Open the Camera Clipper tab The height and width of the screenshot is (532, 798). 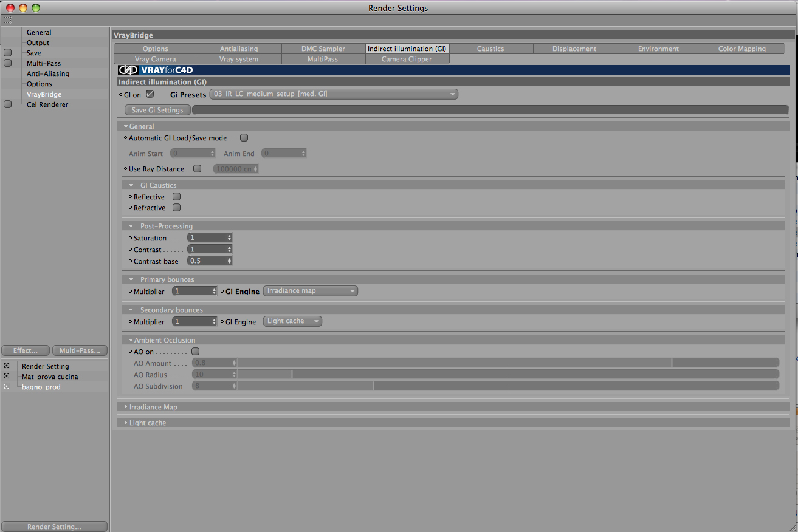pos(407,59)
